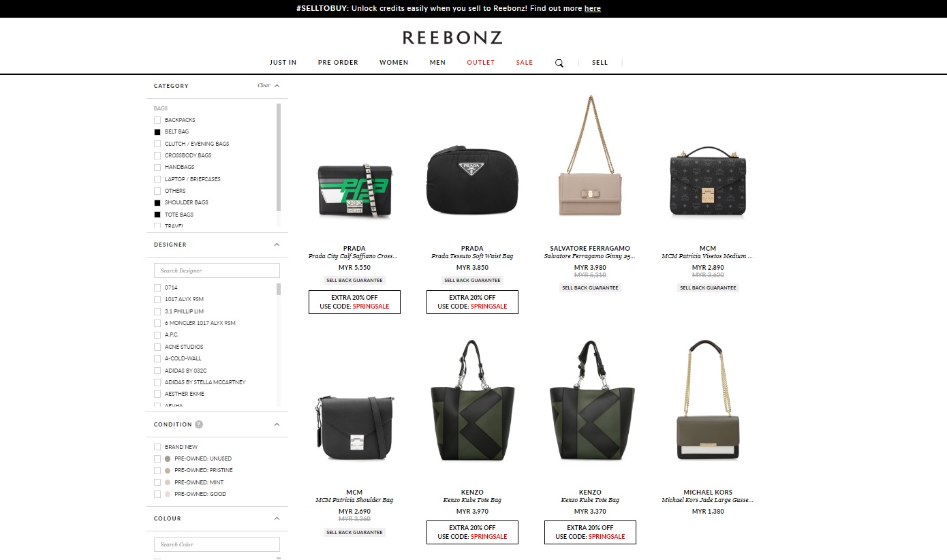Follow the 'here' link in top banner

coord(593,8)
